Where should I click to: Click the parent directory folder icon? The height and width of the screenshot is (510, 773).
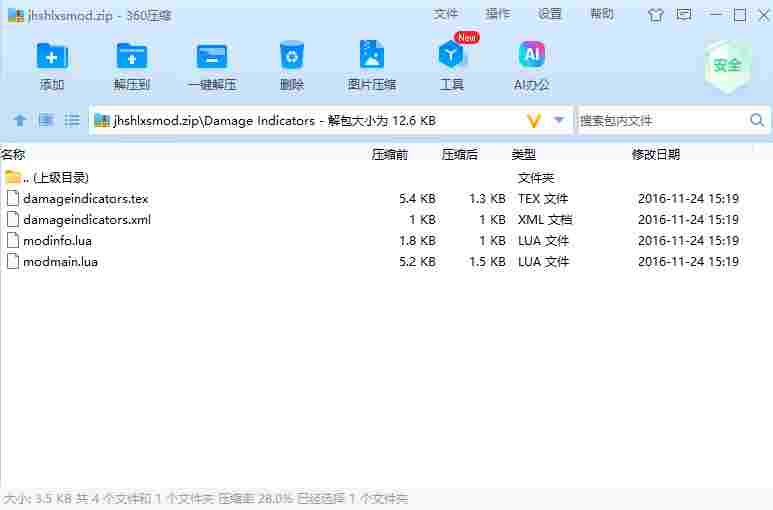coord(13,177)
